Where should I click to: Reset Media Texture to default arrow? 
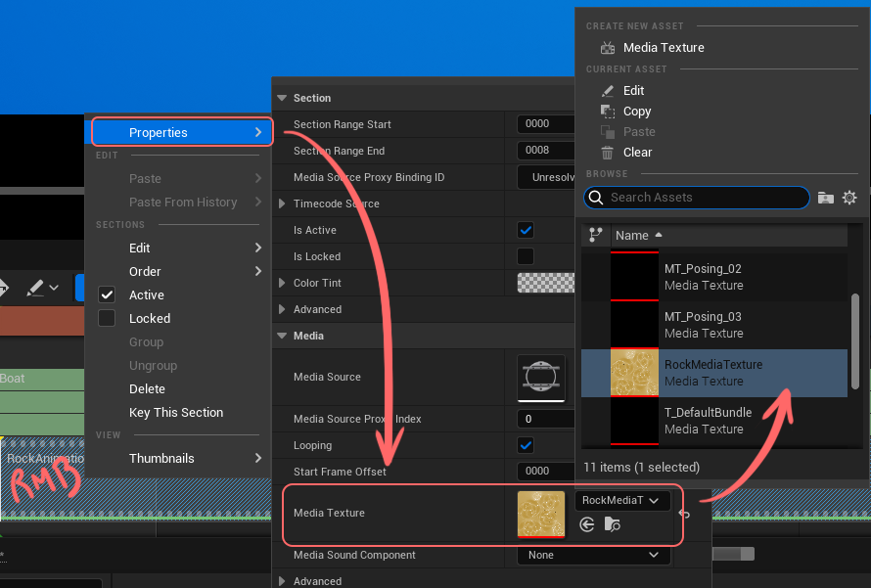click(682, 514)
